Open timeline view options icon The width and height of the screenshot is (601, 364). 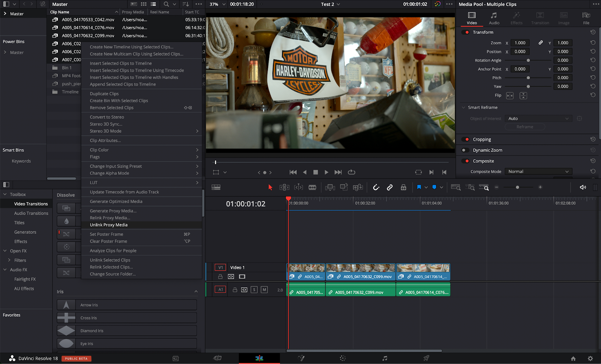pos(216,187)
